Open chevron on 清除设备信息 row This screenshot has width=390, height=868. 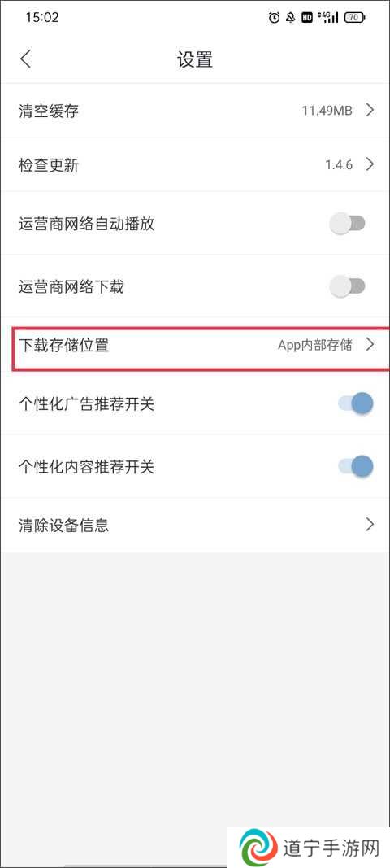(x=370, y=524)
